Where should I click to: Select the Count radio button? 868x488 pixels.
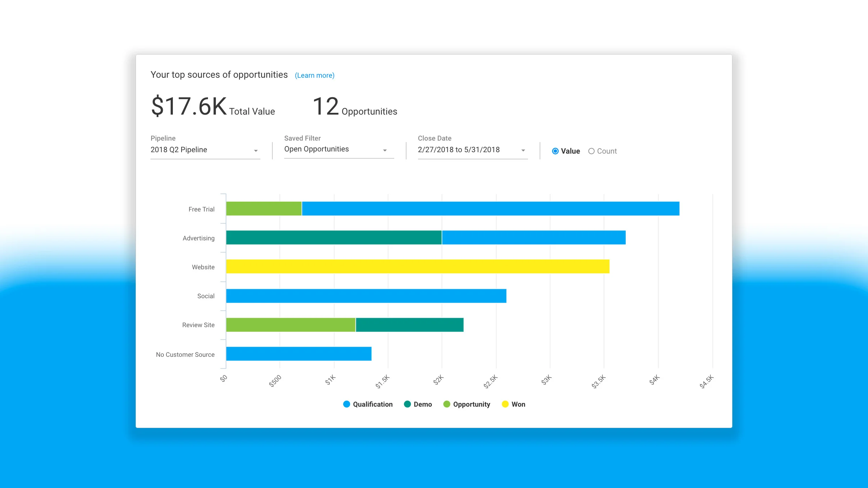pos(591,151)
